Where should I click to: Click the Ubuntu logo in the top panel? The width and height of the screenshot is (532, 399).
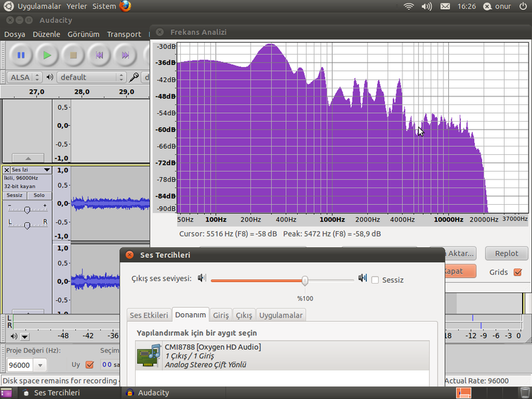pyautogui.click(x=9, y=6)
